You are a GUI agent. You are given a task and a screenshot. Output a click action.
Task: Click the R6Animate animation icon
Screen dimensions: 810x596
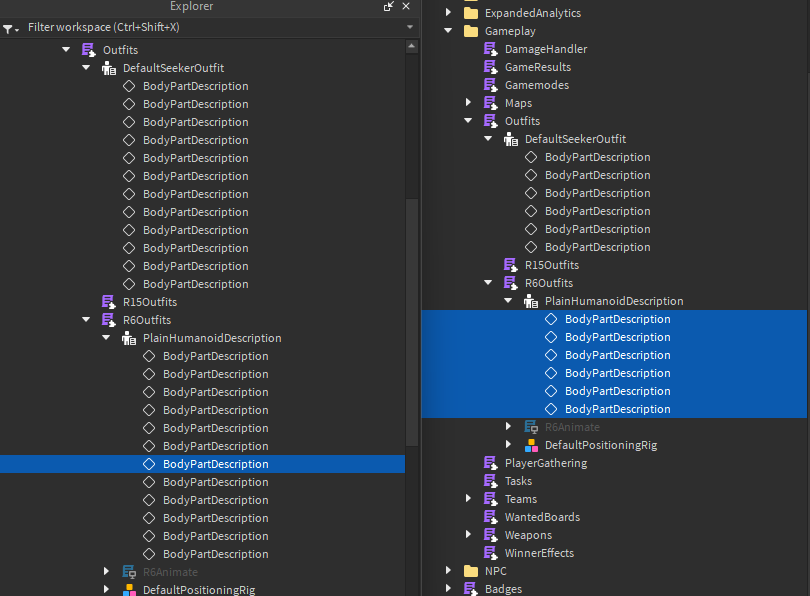530,427
